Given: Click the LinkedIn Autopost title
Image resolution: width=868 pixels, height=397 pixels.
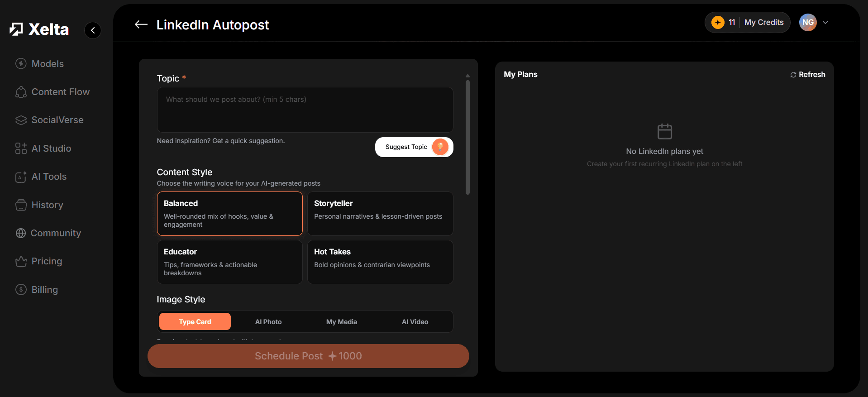Looking at the screenshot, I should [x=213, y=25].
